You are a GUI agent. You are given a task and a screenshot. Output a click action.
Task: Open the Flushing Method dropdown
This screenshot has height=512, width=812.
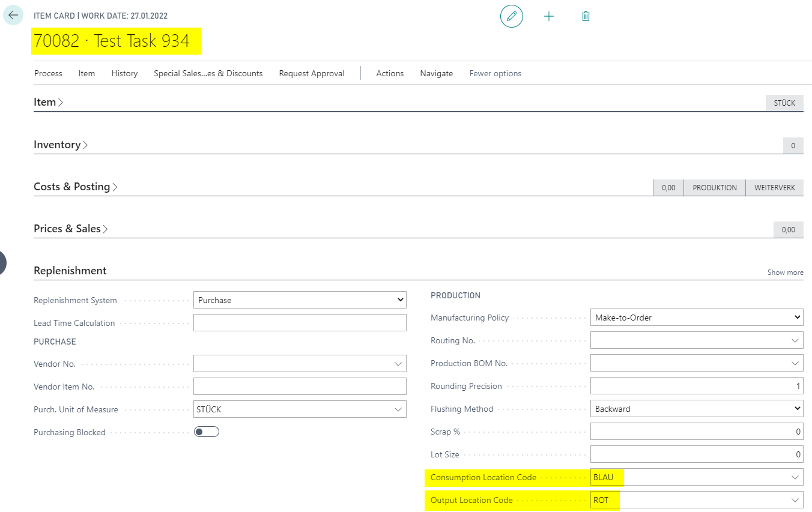(697, 409)
